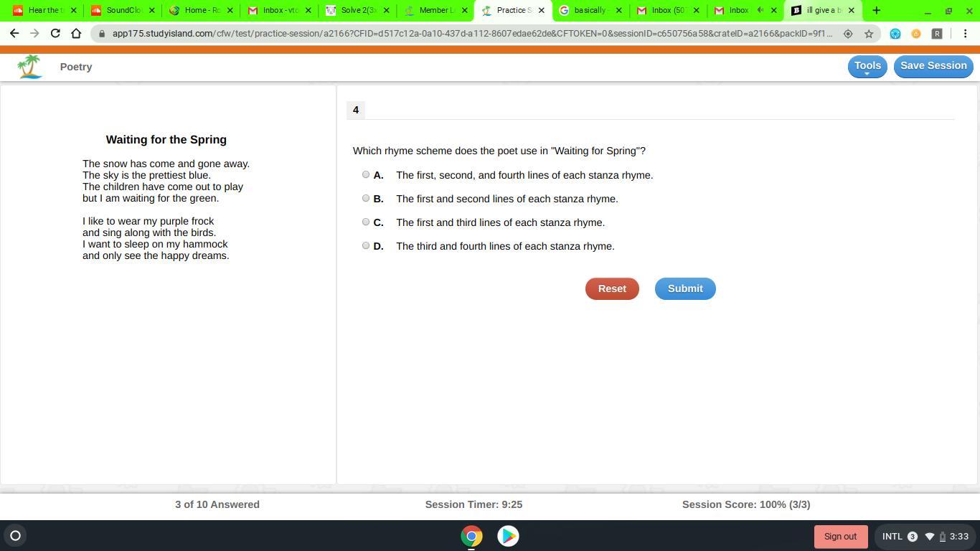The image size is (980, 551).
Task: Click the poem title Waiting for the Spring
Action: click(166, 140)
